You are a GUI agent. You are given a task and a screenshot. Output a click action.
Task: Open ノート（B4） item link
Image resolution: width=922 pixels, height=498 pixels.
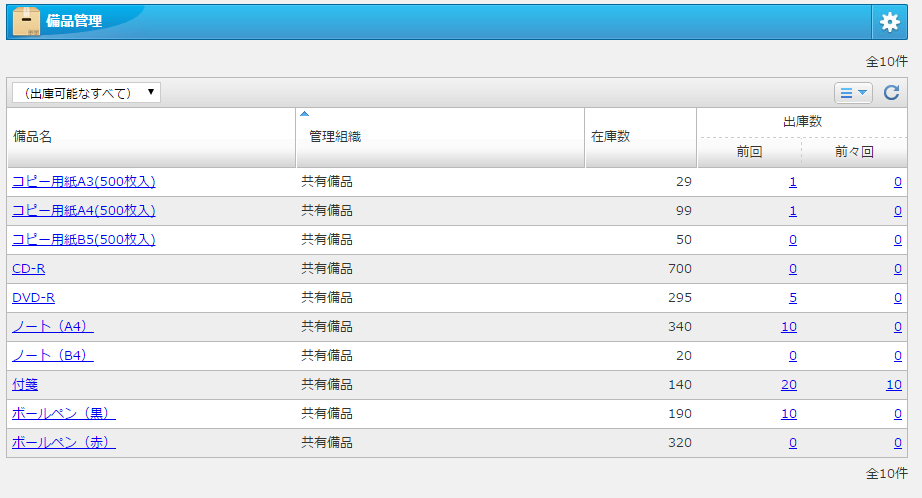click(52, 356)
